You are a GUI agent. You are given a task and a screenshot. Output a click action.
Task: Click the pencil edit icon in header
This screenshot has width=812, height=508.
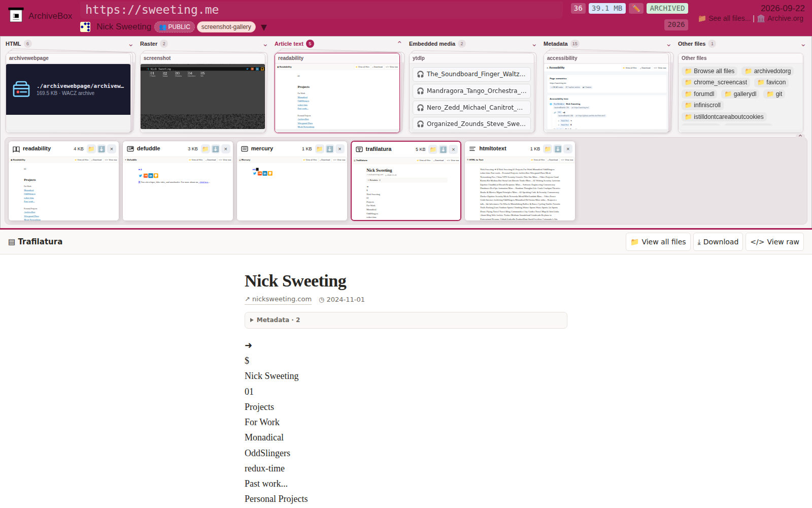pos(636,8)
